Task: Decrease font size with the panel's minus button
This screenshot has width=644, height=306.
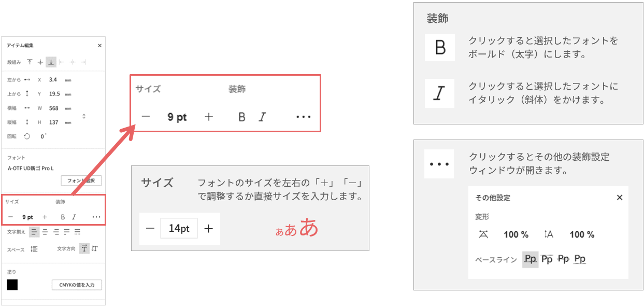Action: tap(10, 217)
